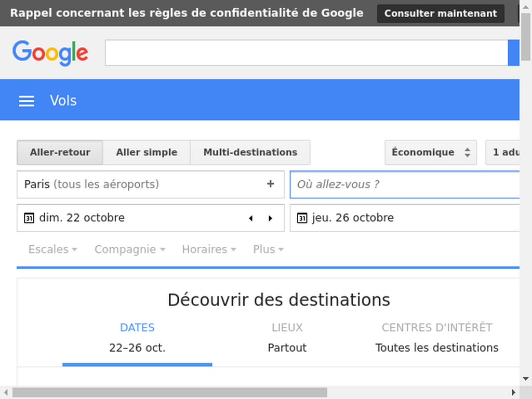
Task: Open the Économique class dropdown
Action: (431, 152)
